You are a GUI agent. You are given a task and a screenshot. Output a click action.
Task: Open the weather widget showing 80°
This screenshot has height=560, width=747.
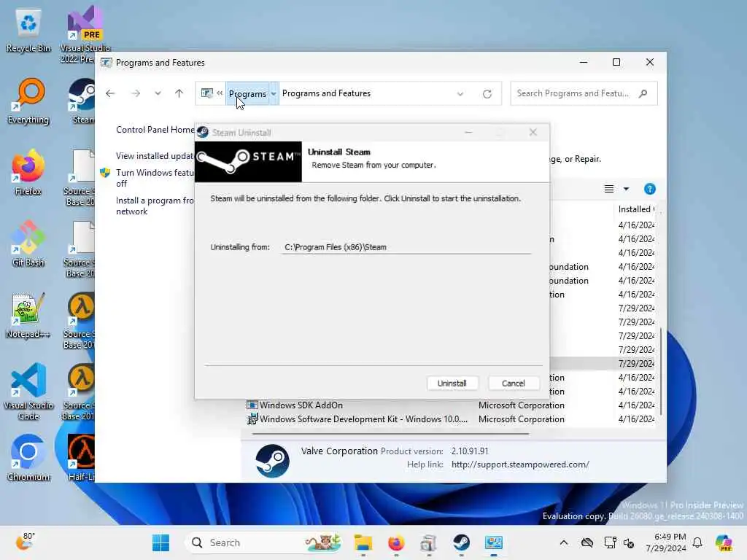click(x=25, y=542)
